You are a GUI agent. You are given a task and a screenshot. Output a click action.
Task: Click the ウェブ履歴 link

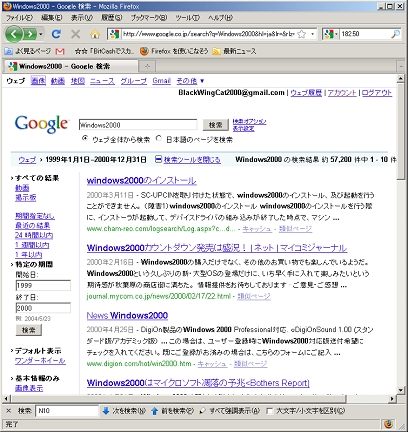point(306,93)
